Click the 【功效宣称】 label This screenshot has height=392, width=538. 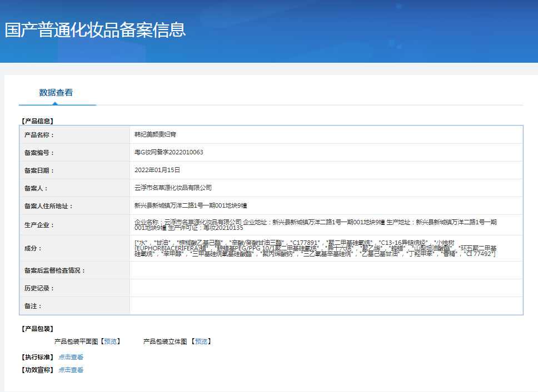37,370
